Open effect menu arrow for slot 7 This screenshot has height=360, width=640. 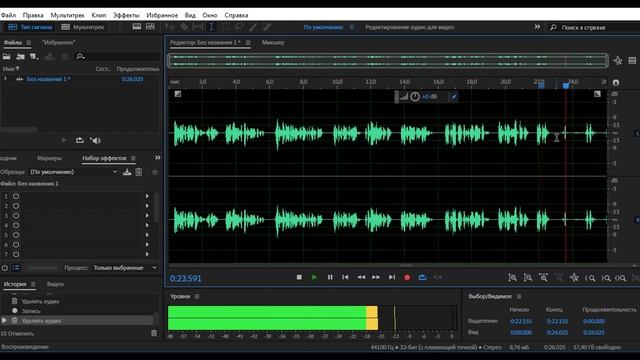(147, 254)
